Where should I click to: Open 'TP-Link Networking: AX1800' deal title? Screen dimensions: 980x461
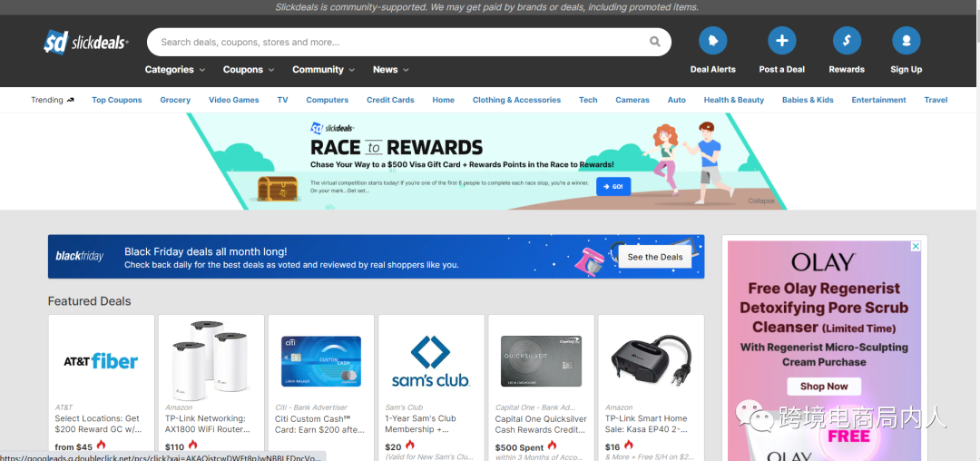(x=208, y=424)
